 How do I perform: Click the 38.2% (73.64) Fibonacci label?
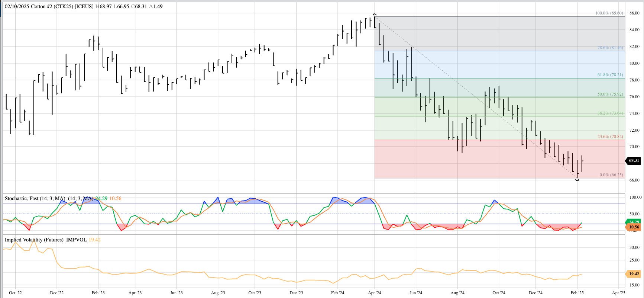(x=610, y=113)
